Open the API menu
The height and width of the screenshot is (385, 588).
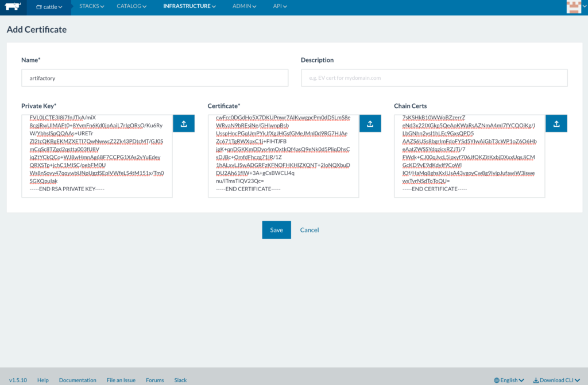(280, 6)
